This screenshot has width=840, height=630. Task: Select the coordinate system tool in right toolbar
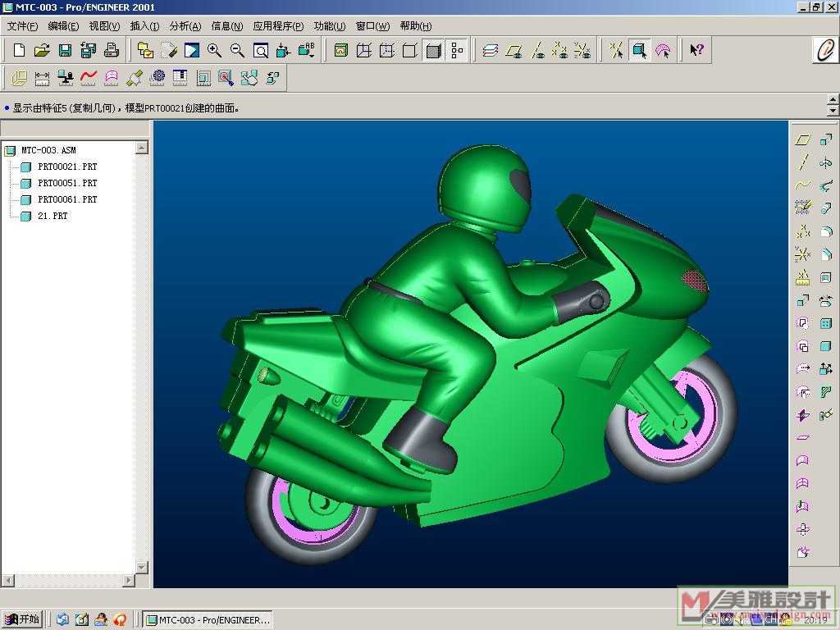click(802, 254)
